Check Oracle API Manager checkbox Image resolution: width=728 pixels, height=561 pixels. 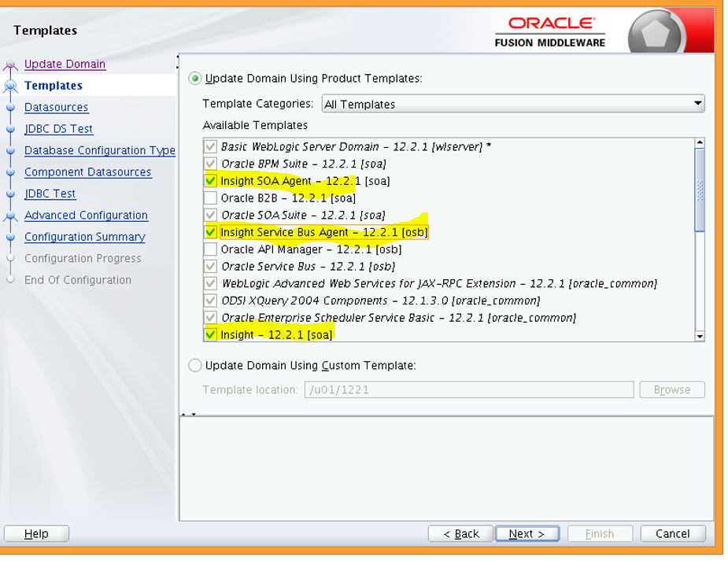tap(210, 249)
